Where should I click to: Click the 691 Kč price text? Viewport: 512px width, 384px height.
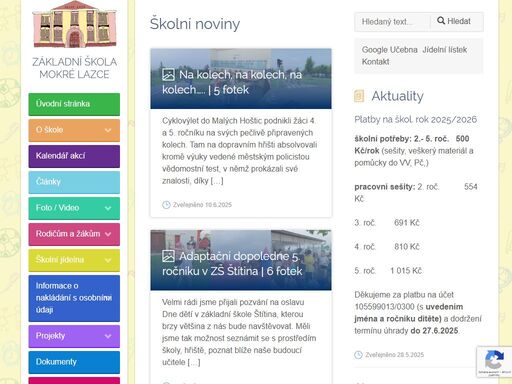click(x=407, y=223)
